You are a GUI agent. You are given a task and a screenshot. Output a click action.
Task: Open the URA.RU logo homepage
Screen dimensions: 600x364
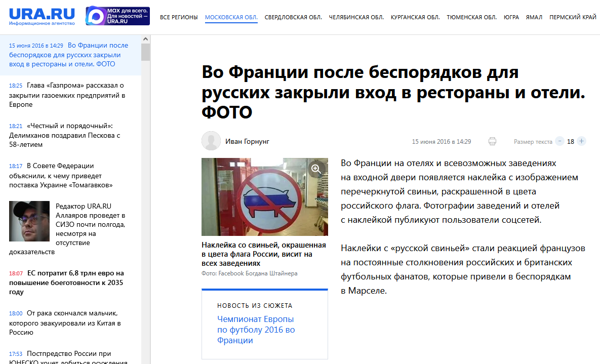[42, 16]
